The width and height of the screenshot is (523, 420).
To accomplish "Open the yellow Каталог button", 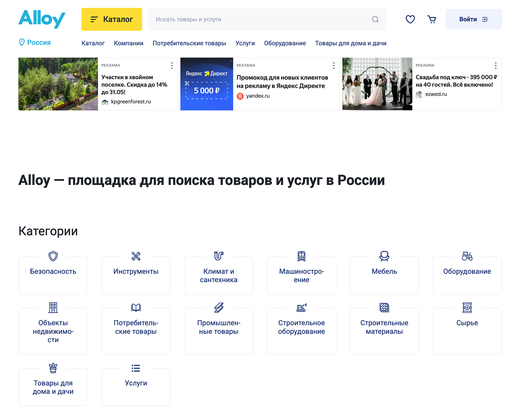I will [112, 19].
